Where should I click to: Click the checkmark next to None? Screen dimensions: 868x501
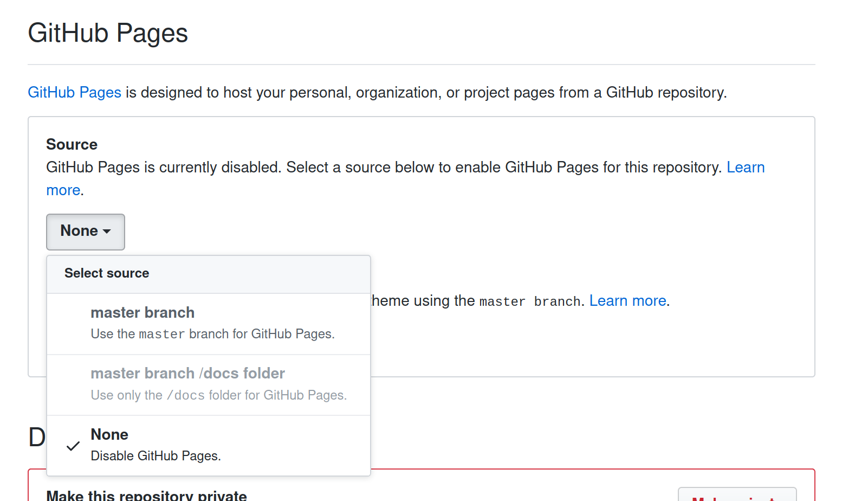(x=73, y=446)
